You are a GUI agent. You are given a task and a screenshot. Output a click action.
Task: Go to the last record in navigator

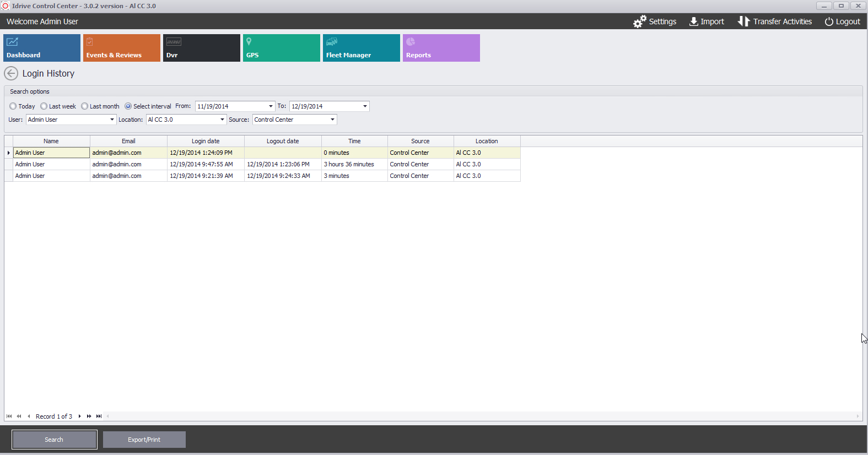tap(99, 416)
